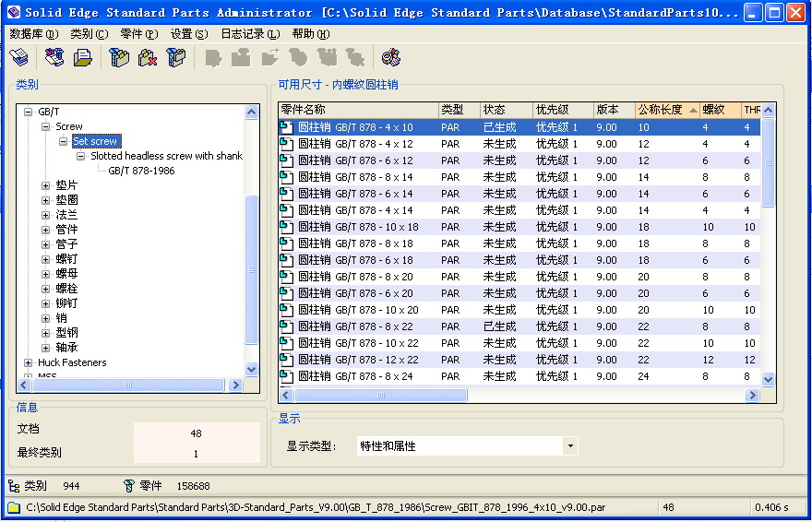The height and width of the screenshot is (522, 812).
Task: Expand the 螺母 tree node
Action: (x=45, y=274)
